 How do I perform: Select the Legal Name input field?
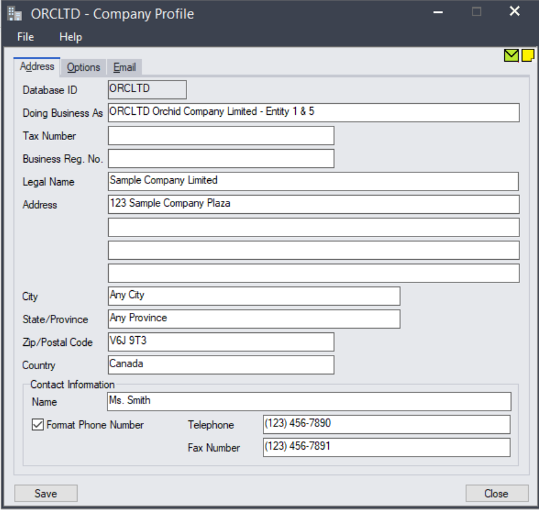pyautogui.click(x=314, y=181)
